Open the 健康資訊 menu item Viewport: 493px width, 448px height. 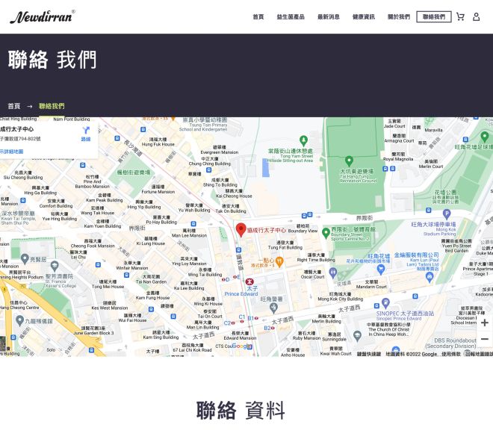click(364, 16)
